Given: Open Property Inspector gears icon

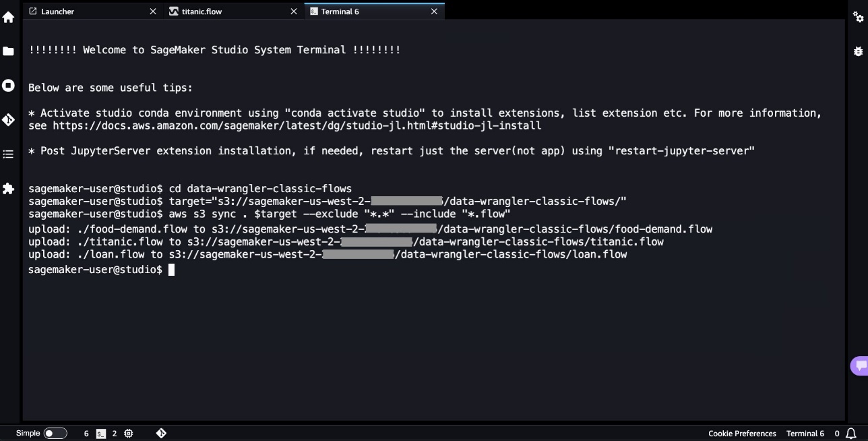Looking at the screenshot, I should click(x=859, y=18).
